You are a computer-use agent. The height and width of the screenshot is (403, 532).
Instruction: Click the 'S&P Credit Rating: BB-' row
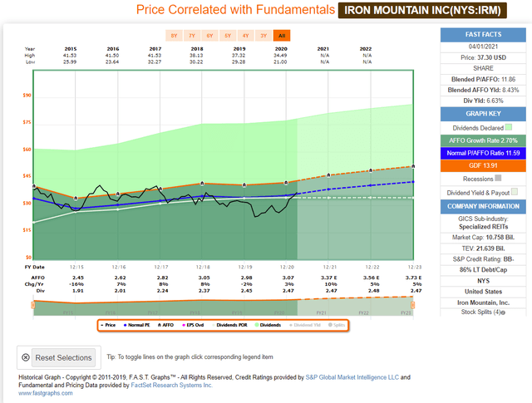(x=483, y=259)
